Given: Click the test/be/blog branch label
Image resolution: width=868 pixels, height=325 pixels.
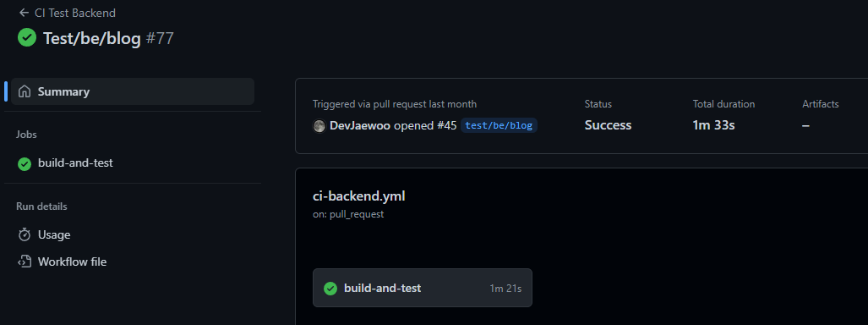Looking at the screenshot, I should [x=499, y=126].
